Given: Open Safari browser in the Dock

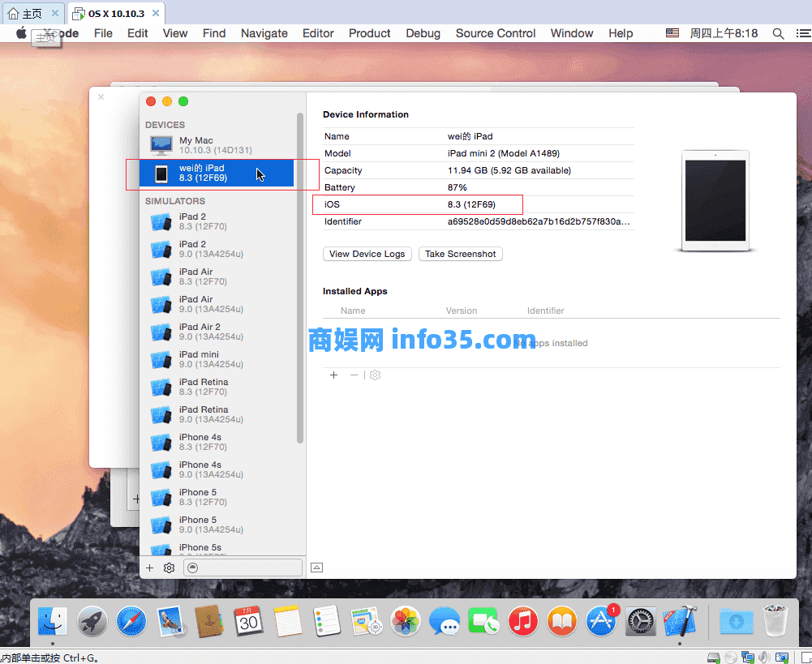Looking at the screenshot, I should (131, 621).
